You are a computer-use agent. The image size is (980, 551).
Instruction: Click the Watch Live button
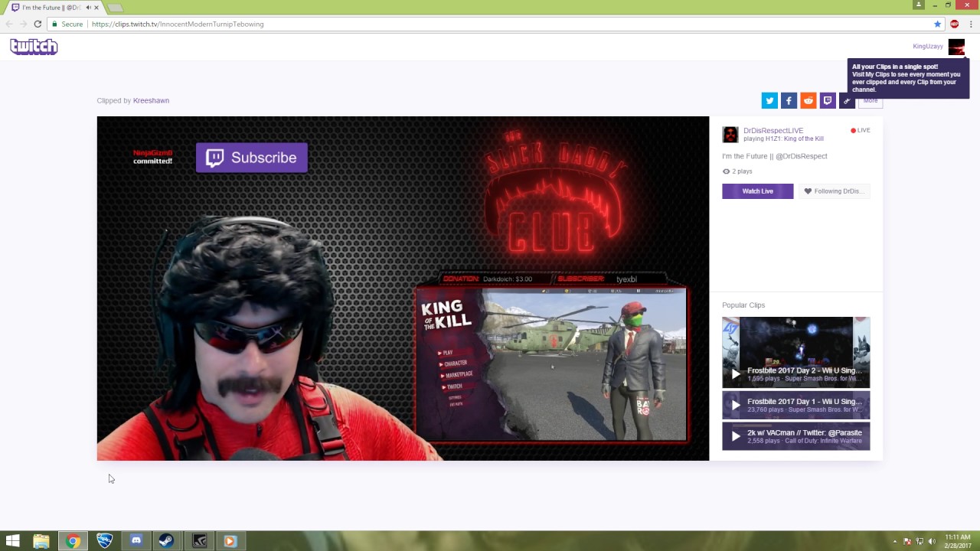tap(758, 191)
